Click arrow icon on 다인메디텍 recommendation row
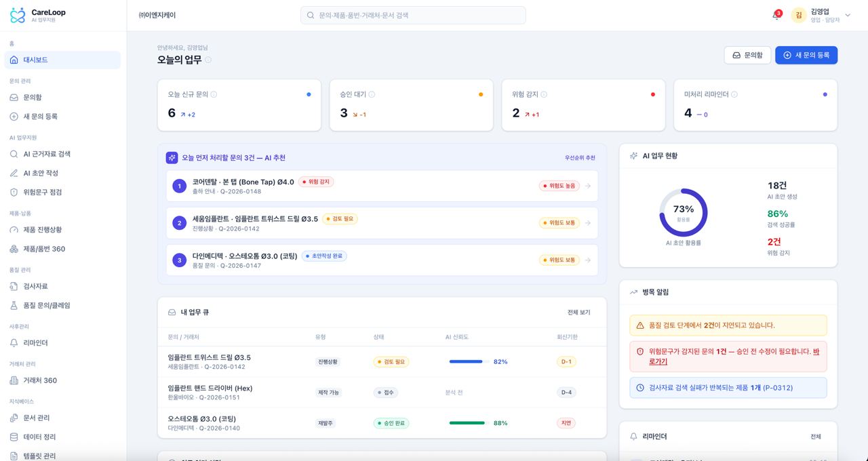This screenshot has width=868, height=461. pyautogui.click(x=588, y=260)
